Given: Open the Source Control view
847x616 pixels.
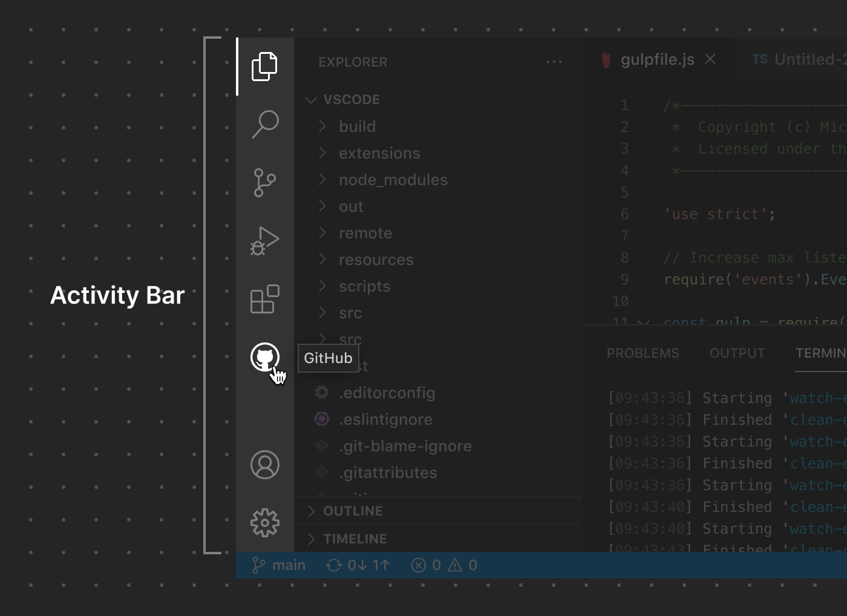Looking at the screenshot, I should pos(264,182).
